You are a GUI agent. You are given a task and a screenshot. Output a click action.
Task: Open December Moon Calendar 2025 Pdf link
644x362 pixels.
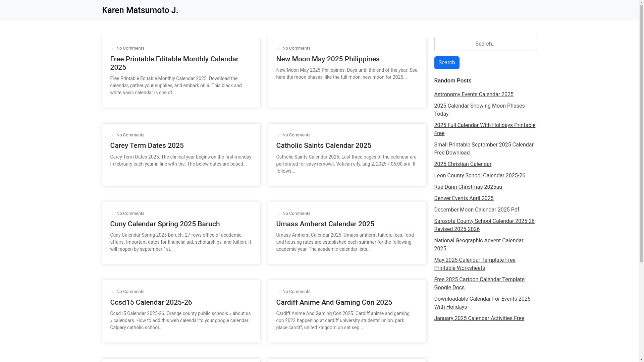pos(477,210)
